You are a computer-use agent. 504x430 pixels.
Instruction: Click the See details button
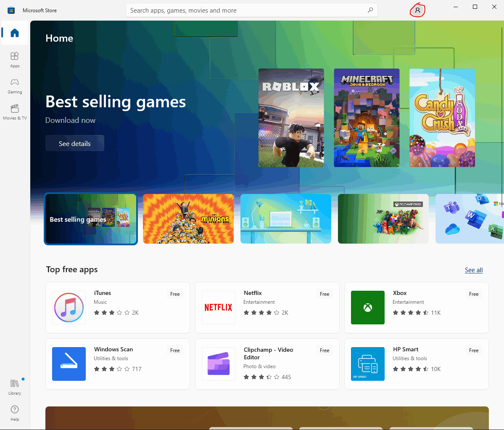[74, 143]
